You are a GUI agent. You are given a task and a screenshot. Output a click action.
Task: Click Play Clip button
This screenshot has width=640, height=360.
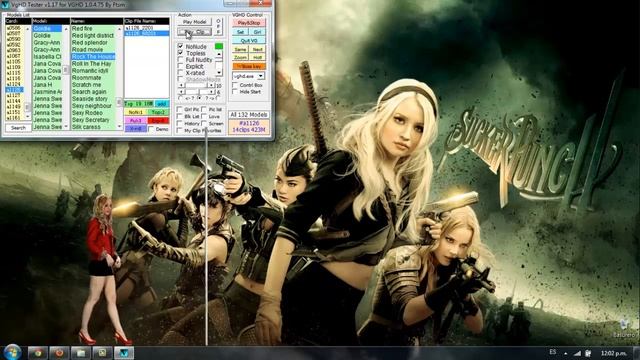coord(194,32)
